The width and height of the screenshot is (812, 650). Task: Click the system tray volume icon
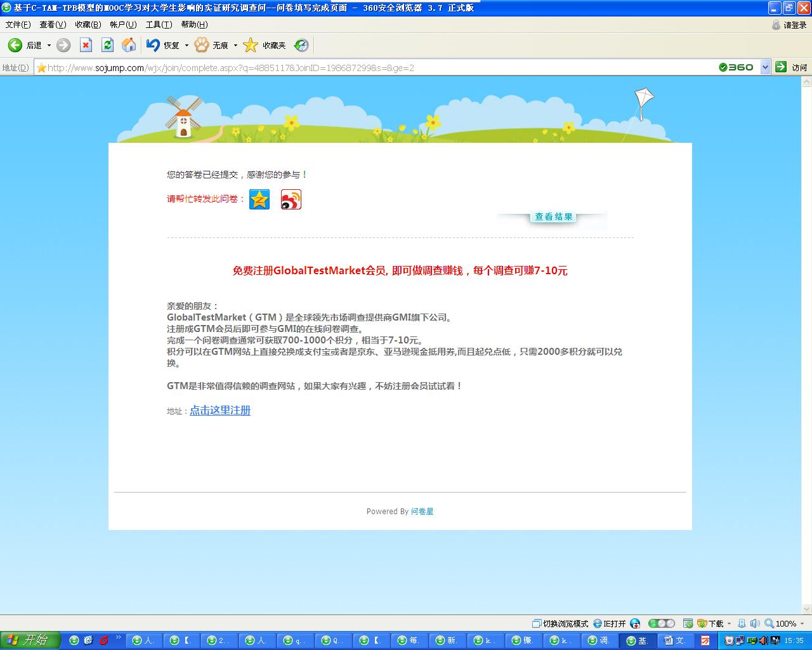click(763, 640)
